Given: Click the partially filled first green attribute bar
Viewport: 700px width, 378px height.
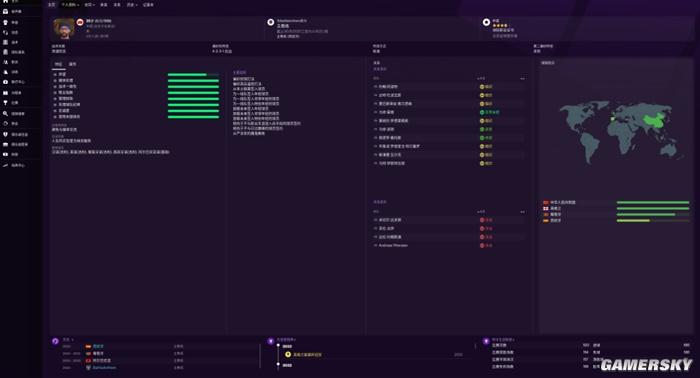Looking at the screenshot, I should (193, 75).
